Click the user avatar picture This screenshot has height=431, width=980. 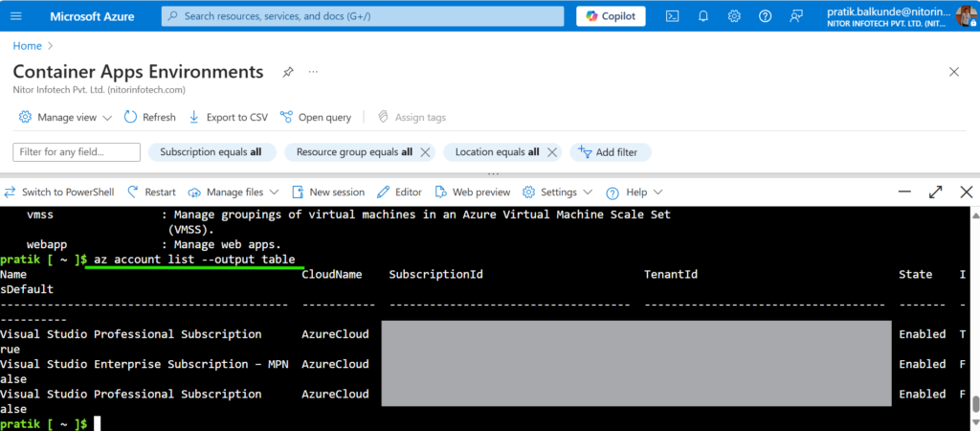(967, 16)
